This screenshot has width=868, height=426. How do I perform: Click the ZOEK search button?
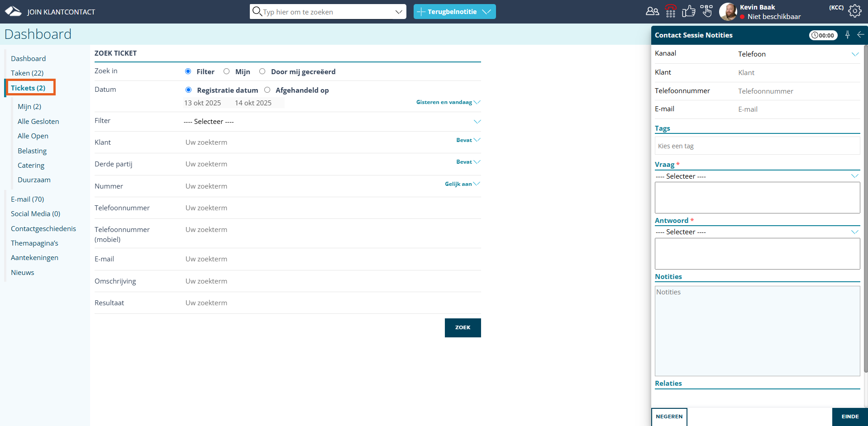point(463,327)
